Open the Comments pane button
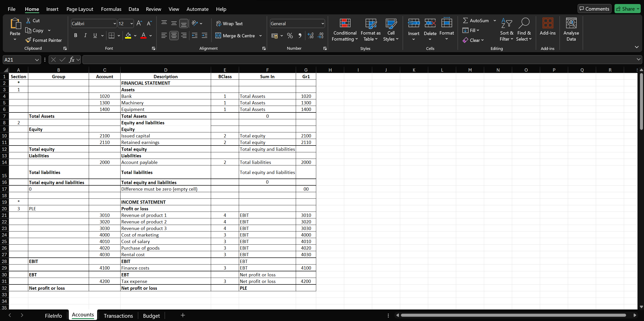Screen dimensions: 644x321 click(x=594, y=9)
